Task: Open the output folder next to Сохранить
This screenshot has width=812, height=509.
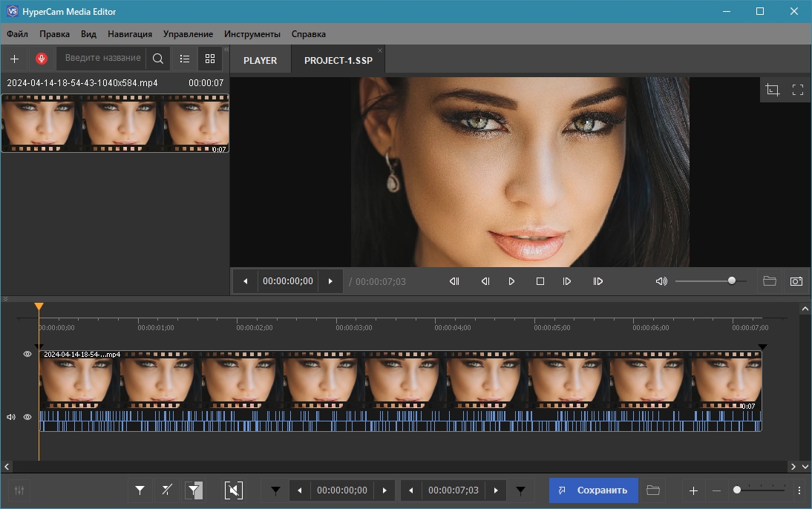Action: [653, 490]
